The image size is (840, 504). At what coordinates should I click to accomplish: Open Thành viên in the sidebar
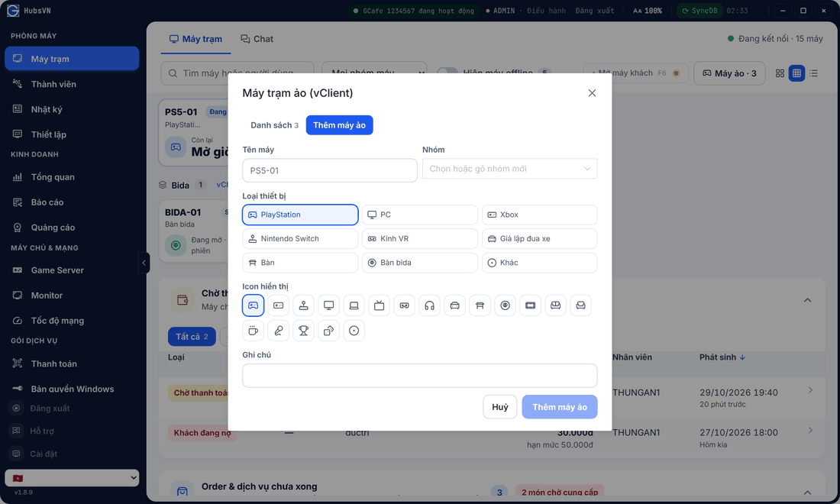point(72,84)
